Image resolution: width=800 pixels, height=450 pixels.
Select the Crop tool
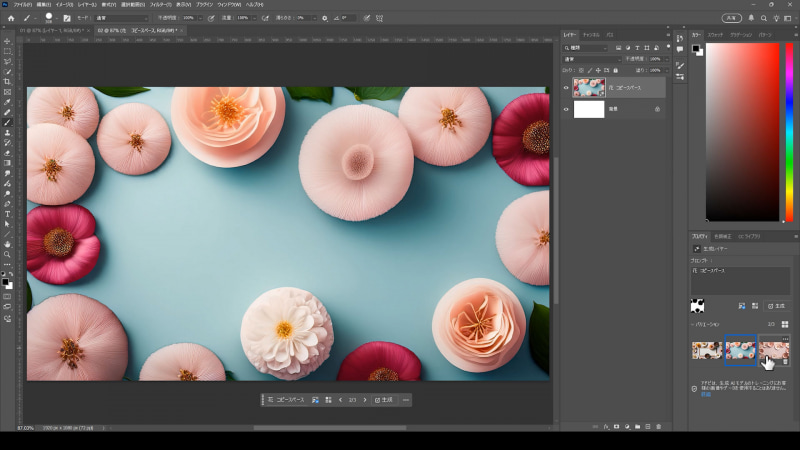[7, 81]
